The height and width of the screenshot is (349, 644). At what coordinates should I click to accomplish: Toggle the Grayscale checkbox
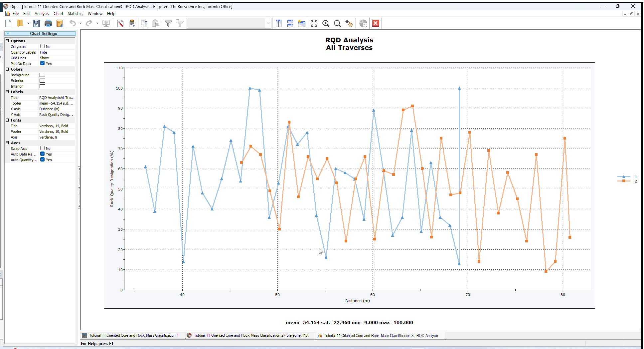[43, 46]
